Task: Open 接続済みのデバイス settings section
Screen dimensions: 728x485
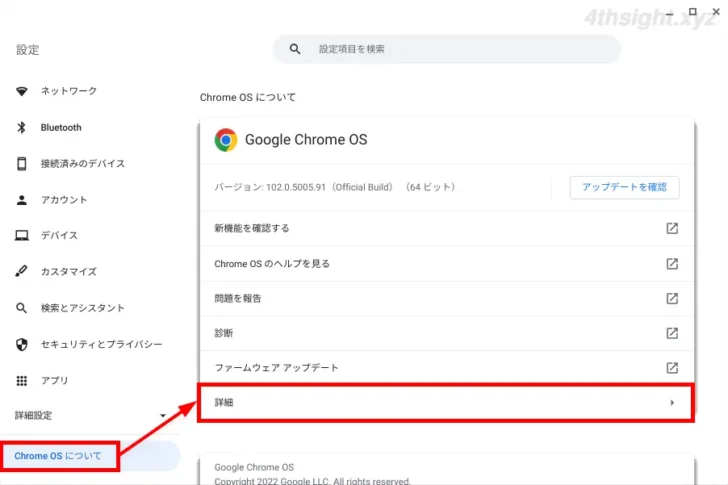Action: click(x=83, y=163)
